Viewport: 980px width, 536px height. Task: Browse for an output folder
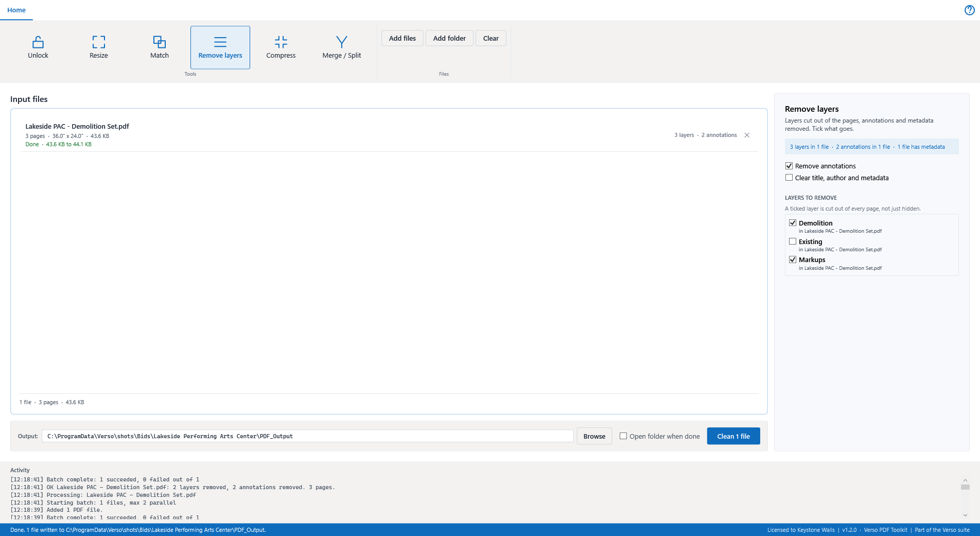pyautogui.click(x=594, y=436)
